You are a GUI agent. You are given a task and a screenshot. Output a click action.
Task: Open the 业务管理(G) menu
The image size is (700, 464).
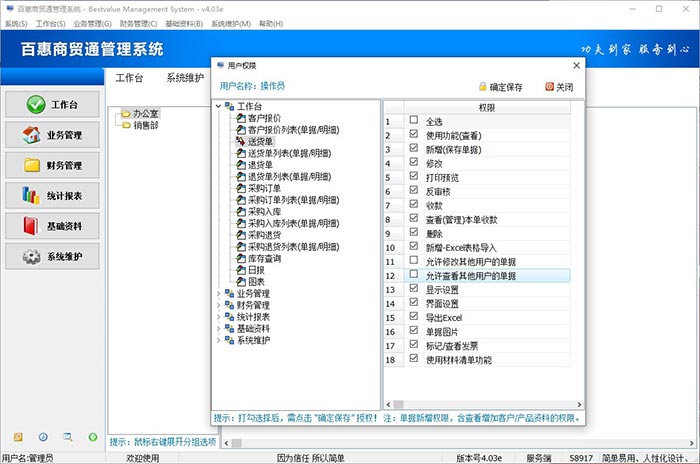click(x=92, y=24)
